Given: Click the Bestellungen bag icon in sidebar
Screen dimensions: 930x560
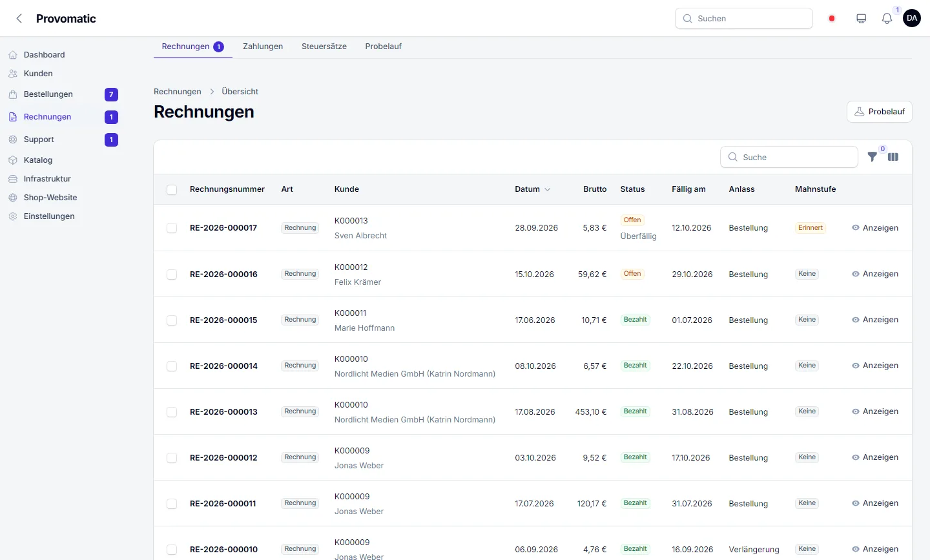Looking at the screenshot, I should coord(13,94).
